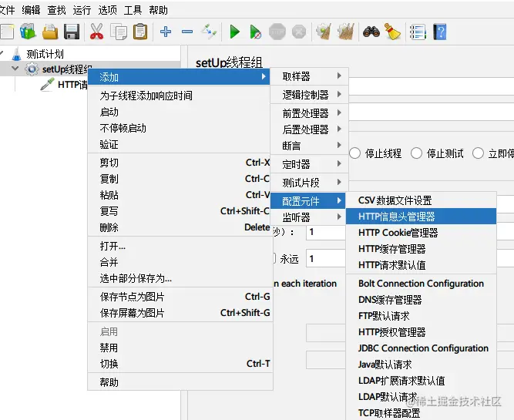Image resolution: width=514 pixels, height=420 pixels.
Task: Select the 测试计划 flask tree node
Action: click(x=38, y=54)
